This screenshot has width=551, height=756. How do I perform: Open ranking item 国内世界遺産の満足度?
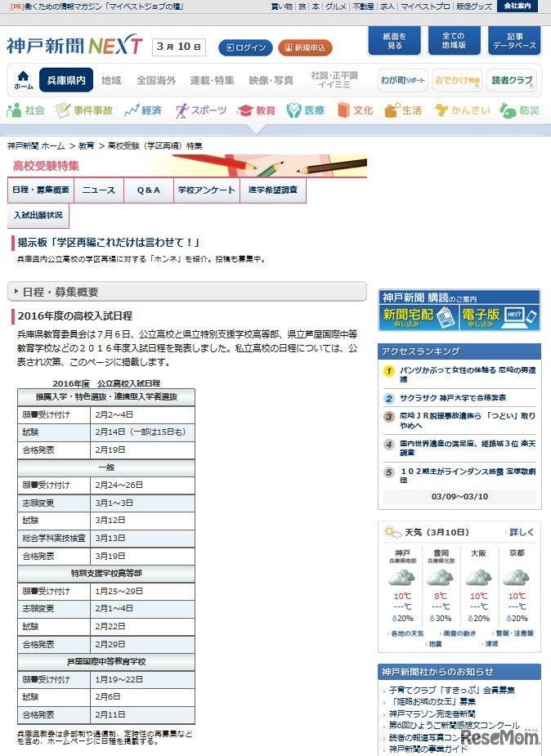(467, 448)
